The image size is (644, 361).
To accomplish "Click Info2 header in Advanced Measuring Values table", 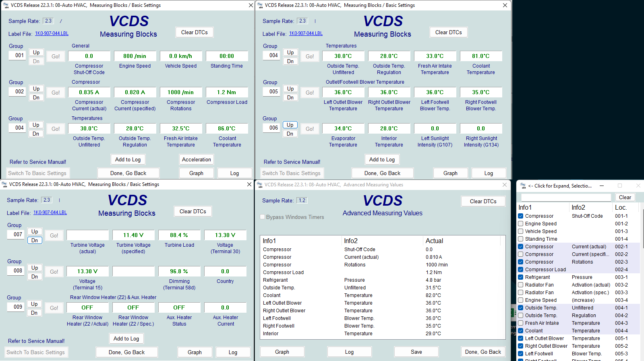I will point(383,241).
